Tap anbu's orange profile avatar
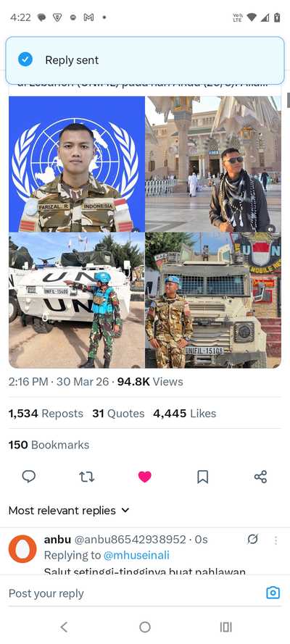 tap(22, 548)
